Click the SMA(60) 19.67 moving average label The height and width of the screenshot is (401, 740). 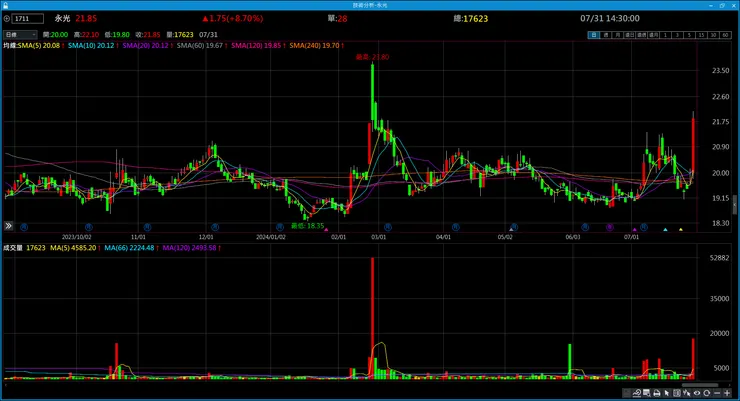point(202,45)
